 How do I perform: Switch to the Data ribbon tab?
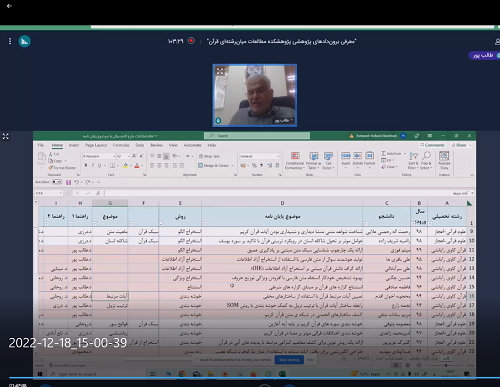point(140,145)
